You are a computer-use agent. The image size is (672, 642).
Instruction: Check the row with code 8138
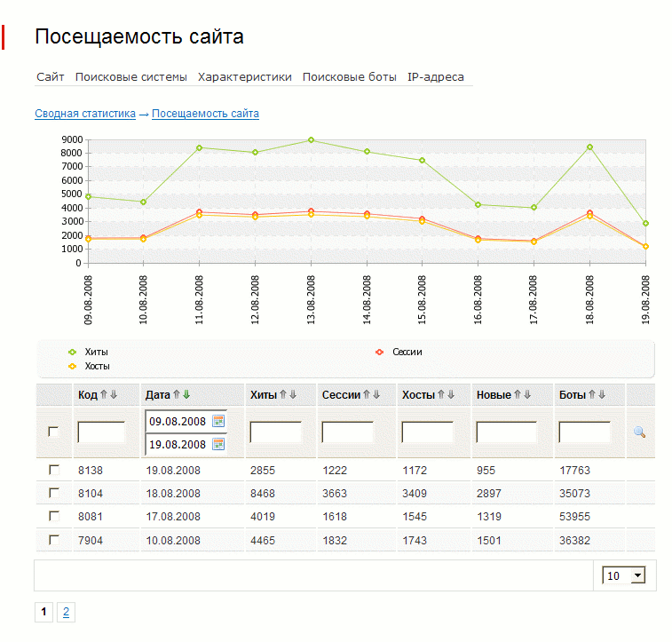[x=53, y=469]
